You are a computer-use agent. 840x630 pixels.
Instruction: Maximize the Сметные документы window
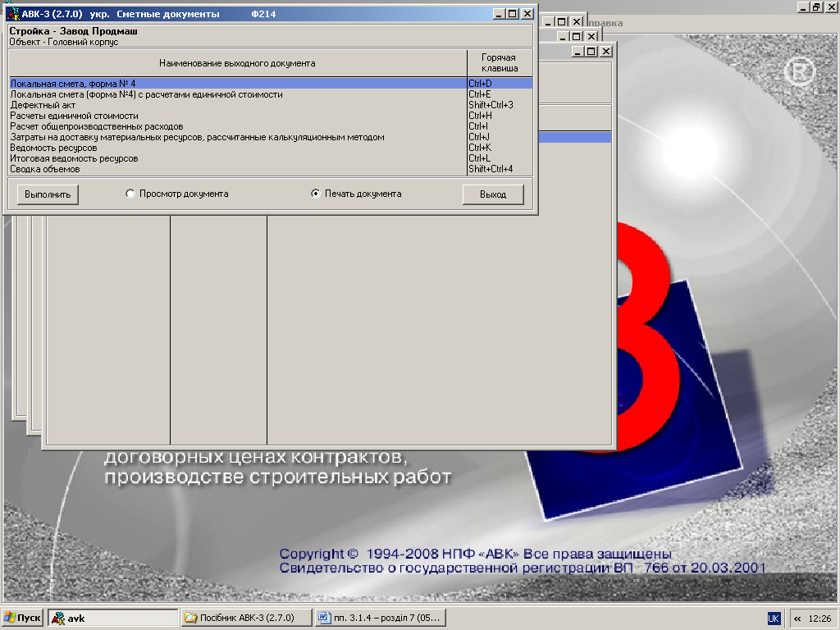coord(513,14)
